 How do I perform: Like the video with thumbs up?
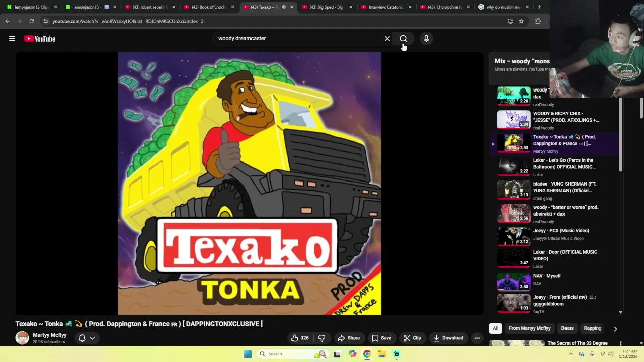pyautogui.click(x=300, y=338)
